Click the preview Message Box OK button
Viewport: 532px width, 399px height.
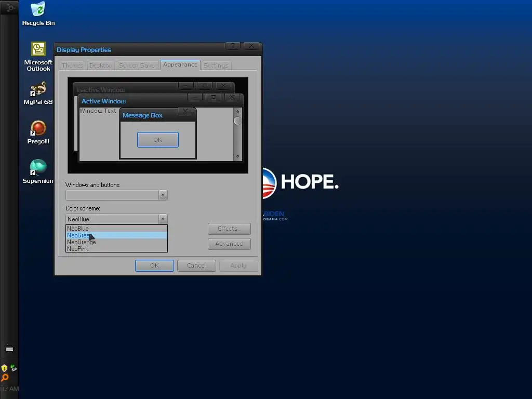click(x=158, y=140)
